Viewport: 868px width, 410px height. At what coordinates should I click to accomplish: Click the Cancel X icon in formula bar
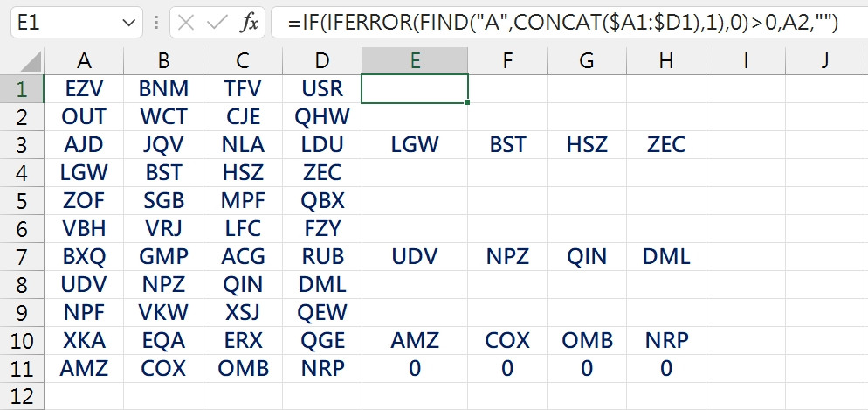coord(186,23)
